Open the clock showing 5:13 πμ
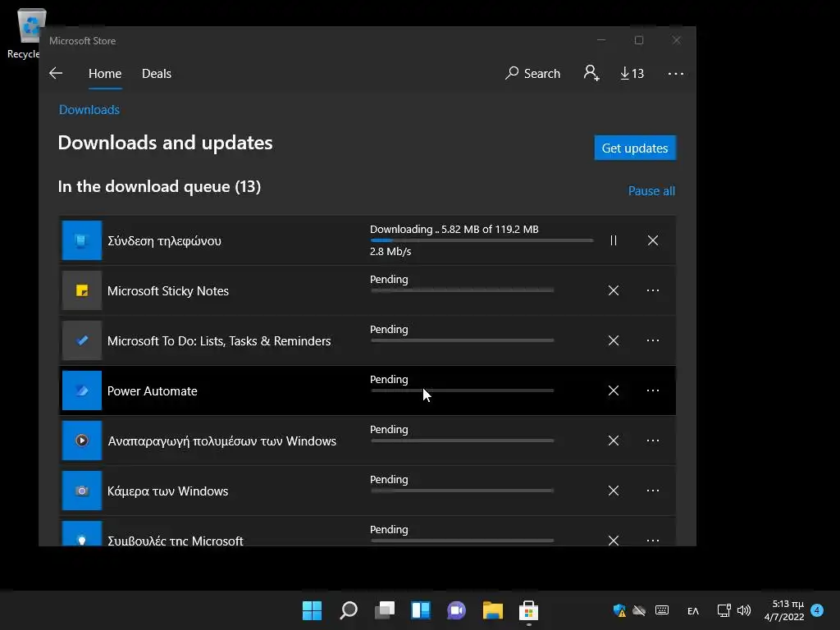This screenshot has width=840, height=630. point(784,610)
